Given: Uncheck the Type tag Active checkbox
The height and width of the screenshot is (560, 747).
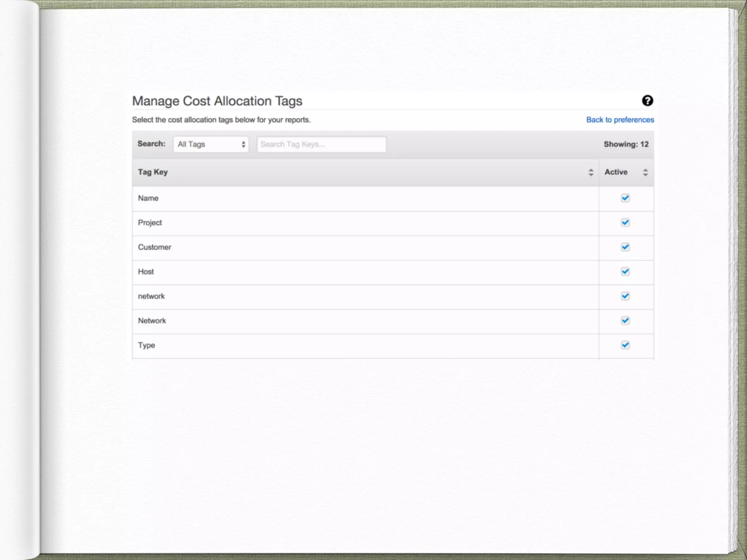Looking at the screenshot, I should pyautogui.click(x=625, y=345).
